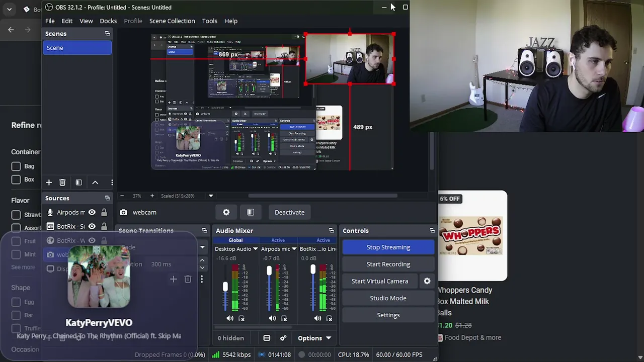Increase transition duration with the up arrow

202,261
